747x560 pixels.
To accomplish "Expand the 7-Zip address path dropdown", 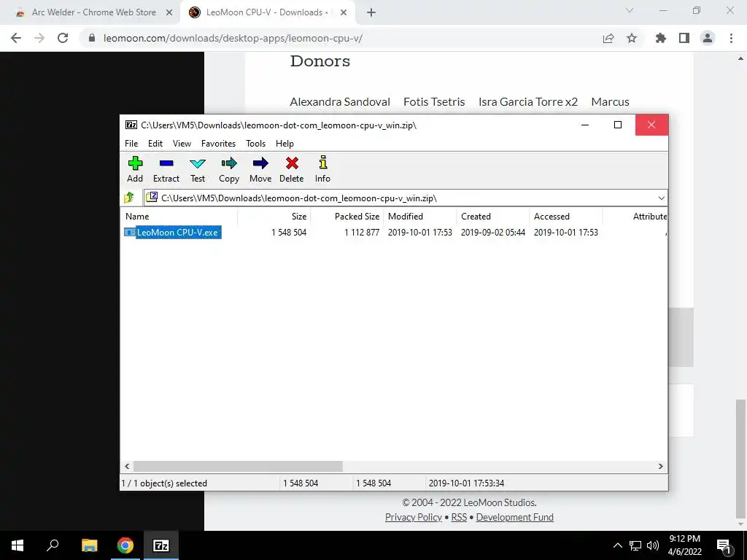I will pos(661,198).
